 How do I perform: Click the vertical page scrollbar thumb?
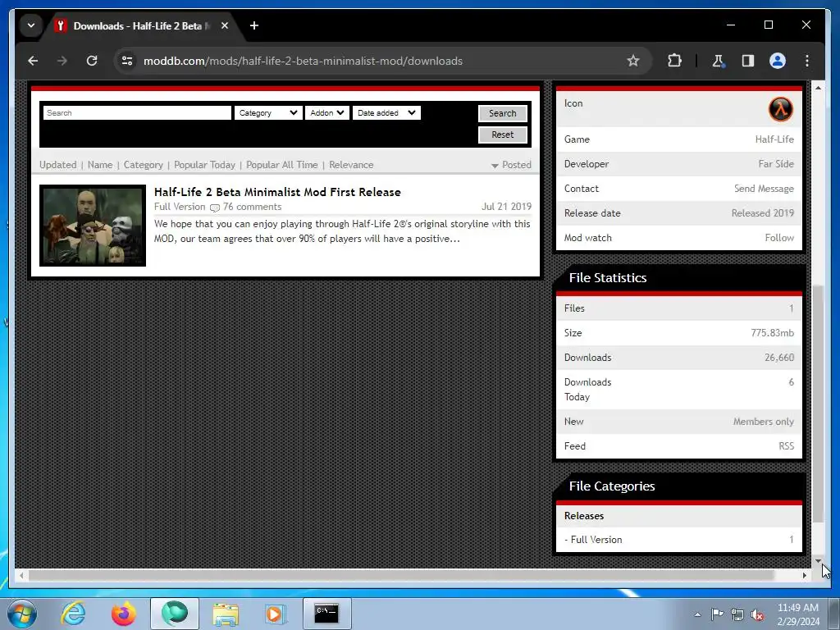pos(818,404)
